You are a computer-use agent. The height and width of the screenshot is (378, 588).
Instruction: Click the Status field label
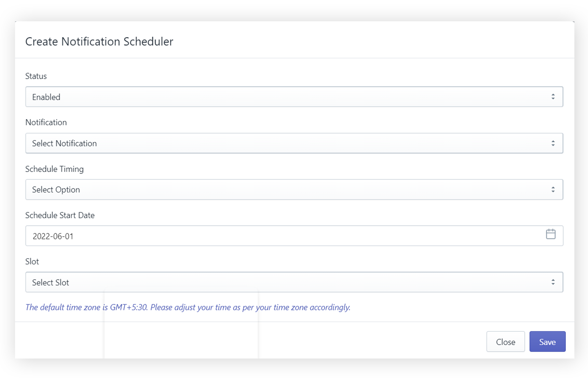(x=36, y=76)
